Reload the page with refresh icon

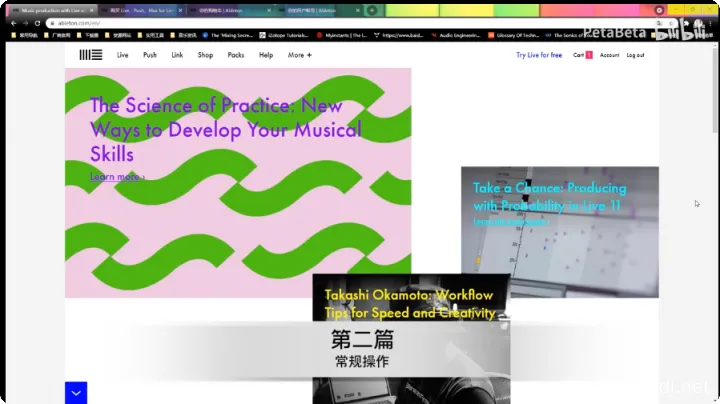38,23
